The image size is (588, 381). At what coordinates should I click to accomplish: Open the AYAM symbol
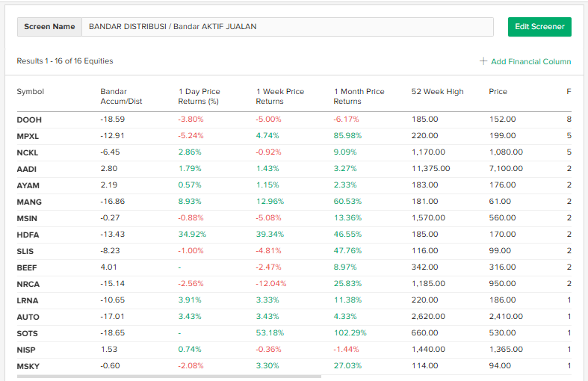click(x=28, y=185)
